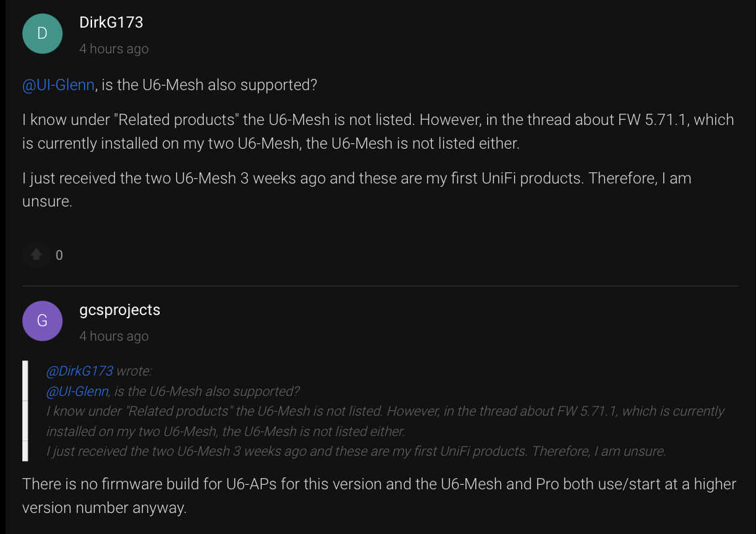Click the non-italic question "is the U6-Mesh also supported?"
Screen dimensions: 756x534
pyautogui.click(x=209, y=85)
